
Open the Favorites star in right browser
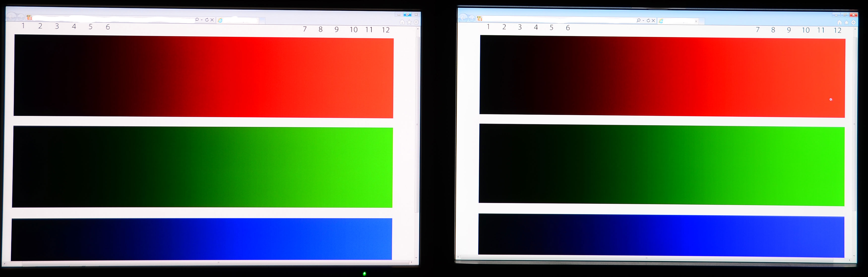tap(846, 22)
